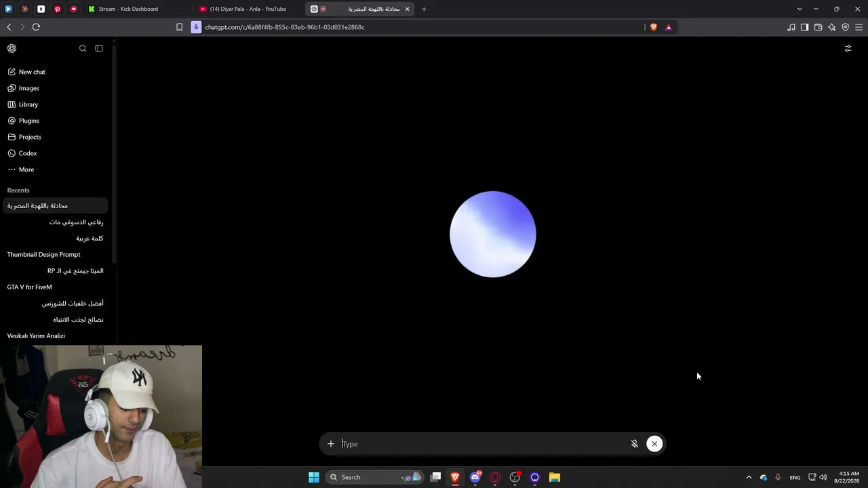This screenshot has height=488, width=868.
Task: Go back in browser
Action: click(x=9, y=27)
